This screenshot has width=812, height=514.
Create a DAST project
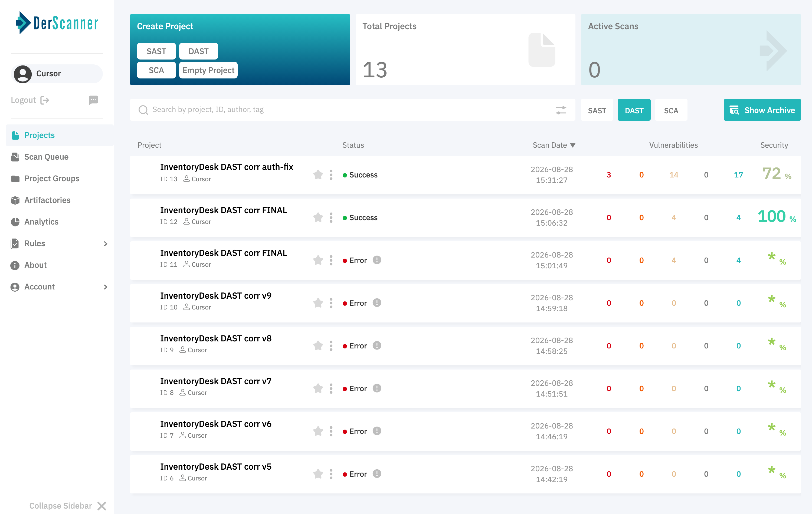click(x=198, y=51)
